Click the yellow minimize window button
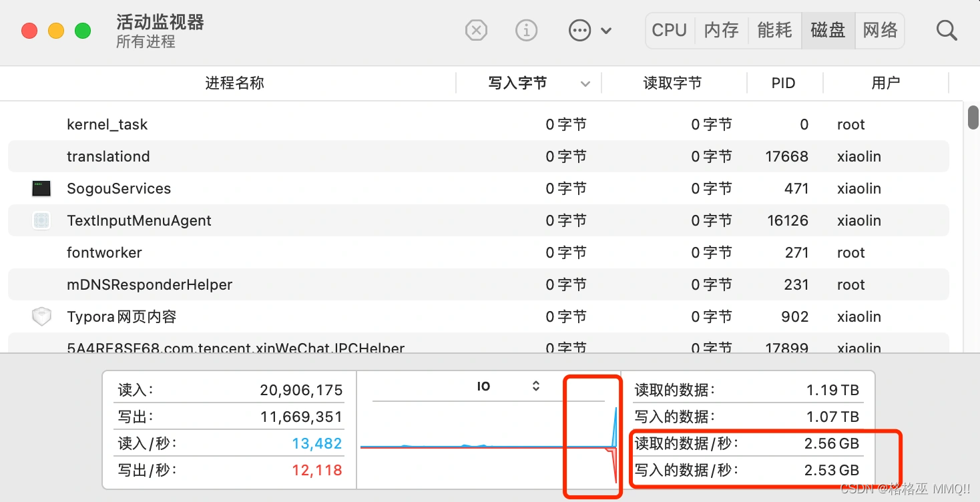The image size is (980, 502). (x=56, y=31)
